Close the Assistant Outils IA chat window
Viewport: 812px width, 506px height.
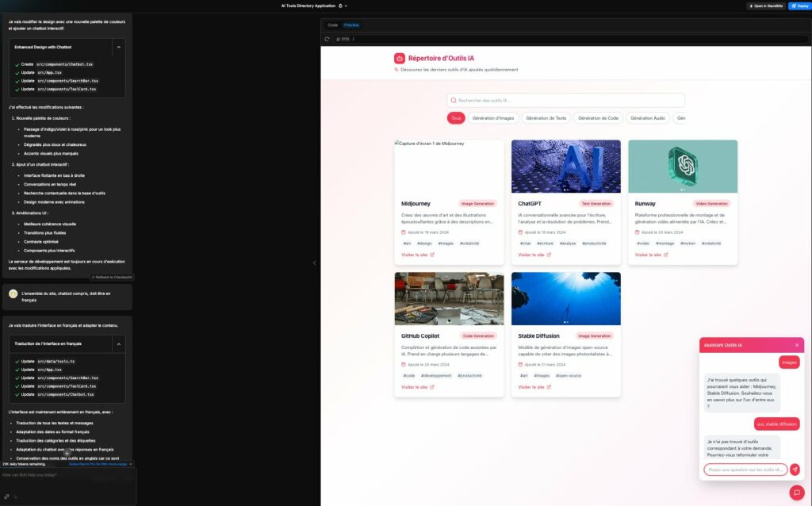[797, 345]
